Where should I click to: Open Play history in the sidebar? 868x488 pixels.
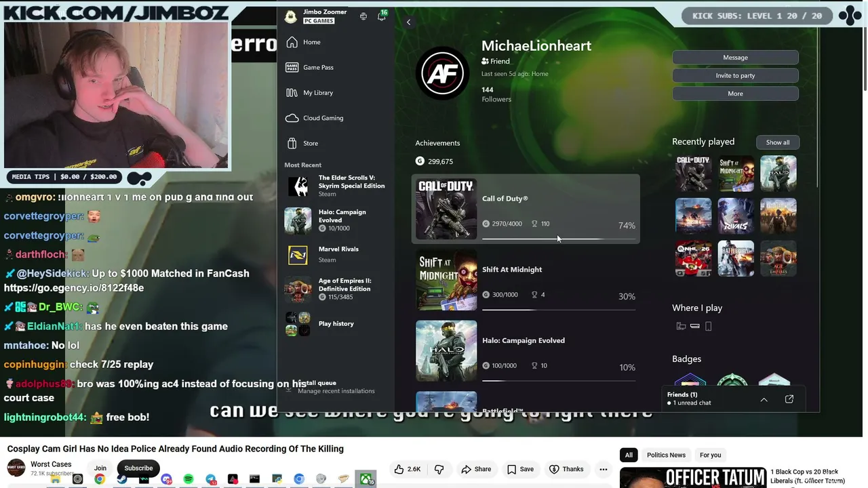point(336,324)
